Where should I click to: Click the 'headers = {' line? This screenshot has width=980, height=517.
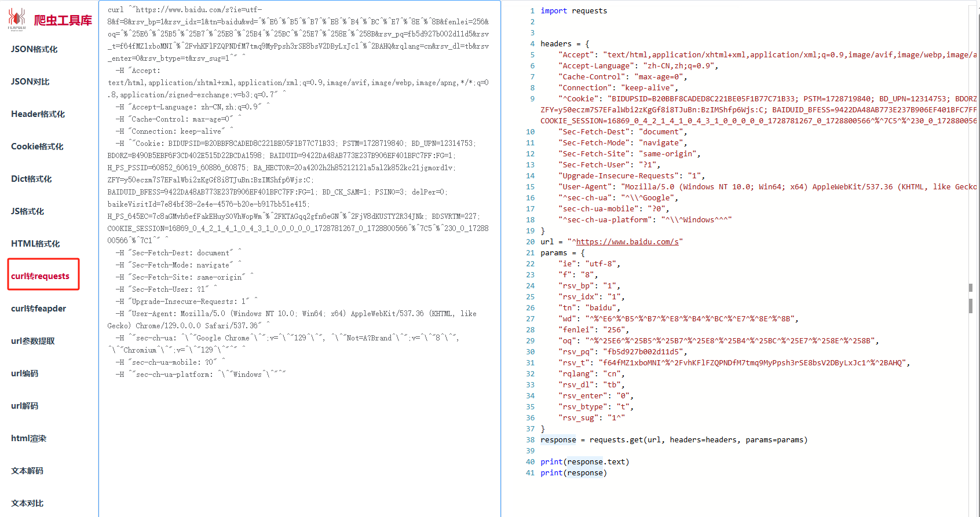565,44
